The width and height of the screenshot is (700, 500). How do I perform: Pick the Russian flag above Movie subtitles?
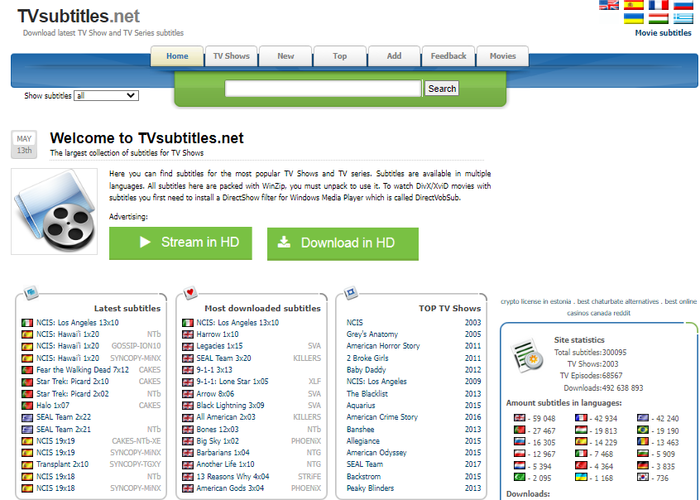[683, 5]
